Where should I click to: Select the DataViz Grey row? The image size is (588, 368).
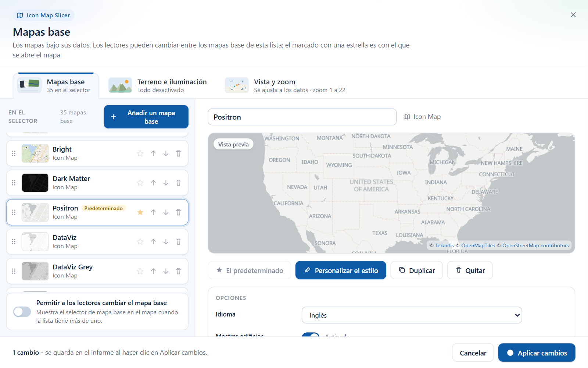click(97, 271)
